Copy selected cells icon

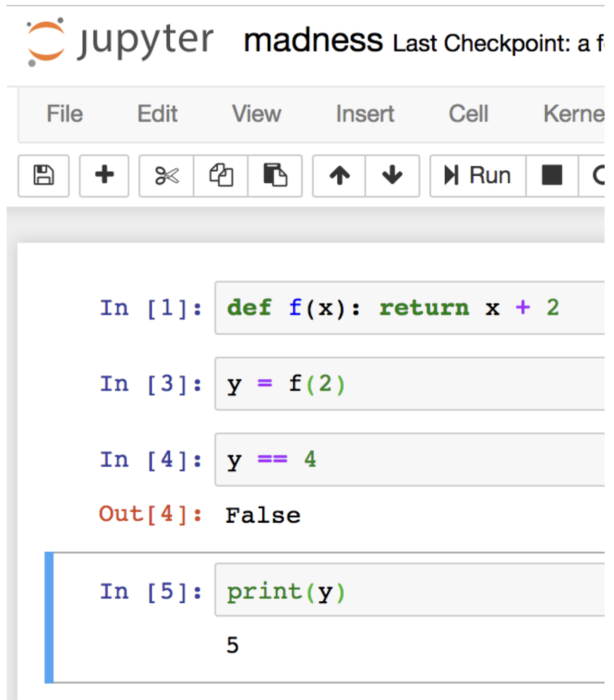221,176
